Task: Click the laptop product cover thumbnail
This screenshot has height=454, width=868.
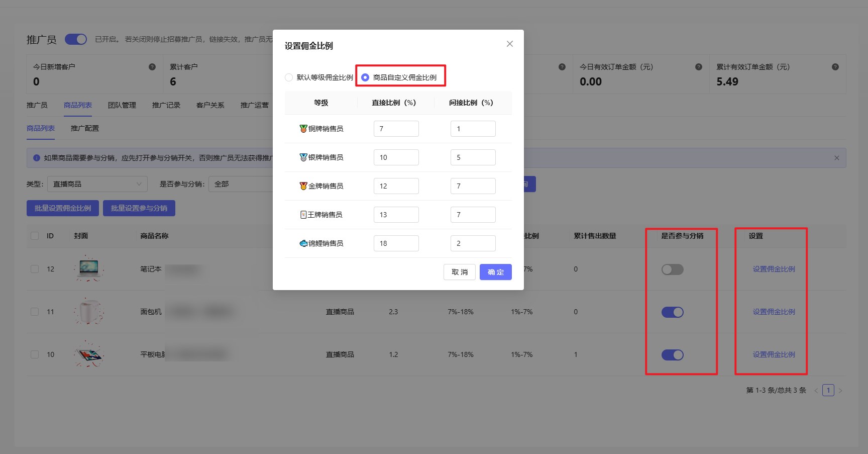Action: (89, 268)
